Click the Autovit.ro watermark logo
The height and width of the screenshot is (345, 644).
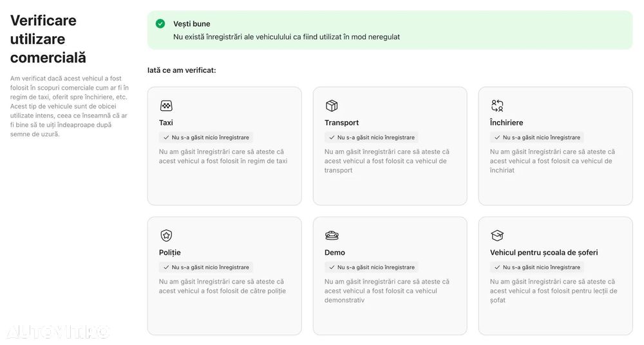[x=58, y=331]
